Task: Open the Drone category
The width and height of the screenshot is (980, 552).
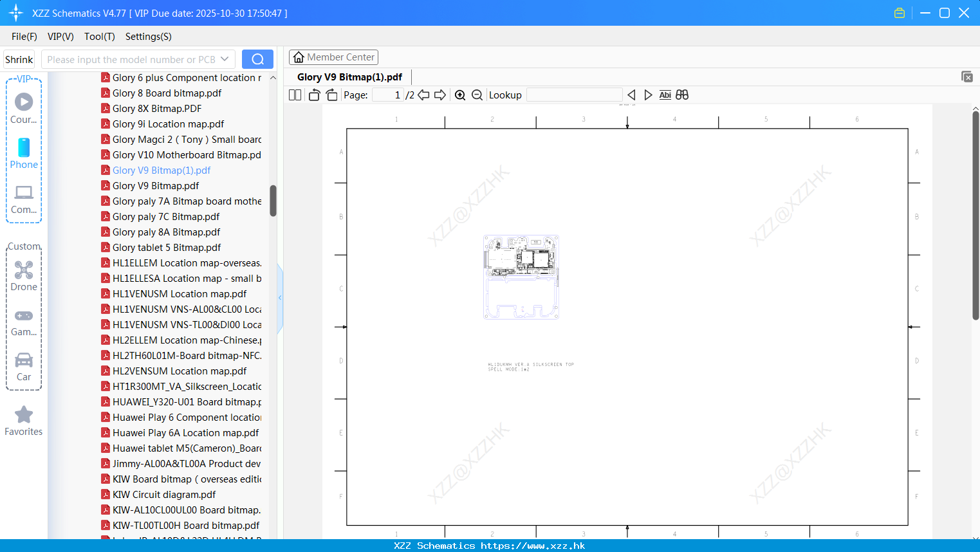Action: pos(24,275)
